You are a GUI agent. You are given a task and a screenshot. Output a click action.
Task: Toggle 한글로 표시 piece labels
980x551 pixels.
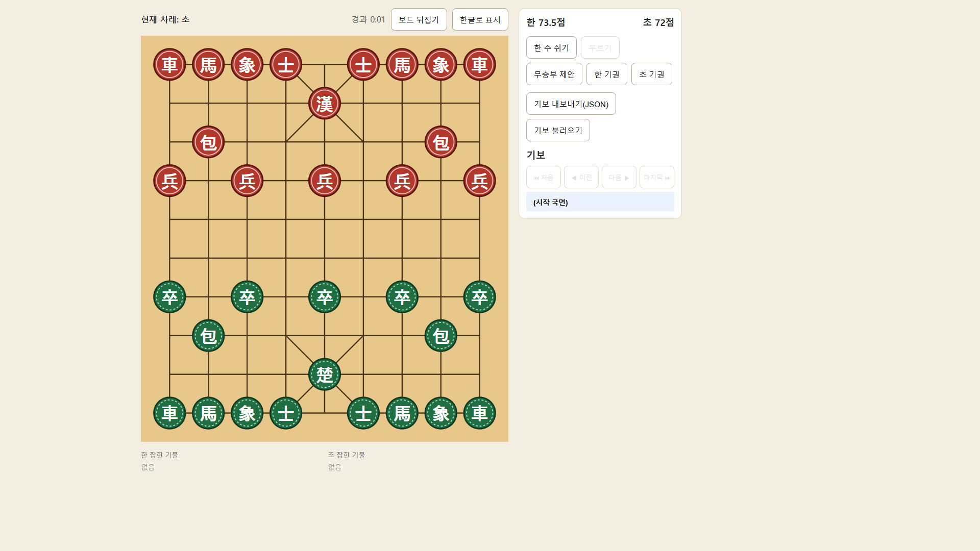[480, 19]
